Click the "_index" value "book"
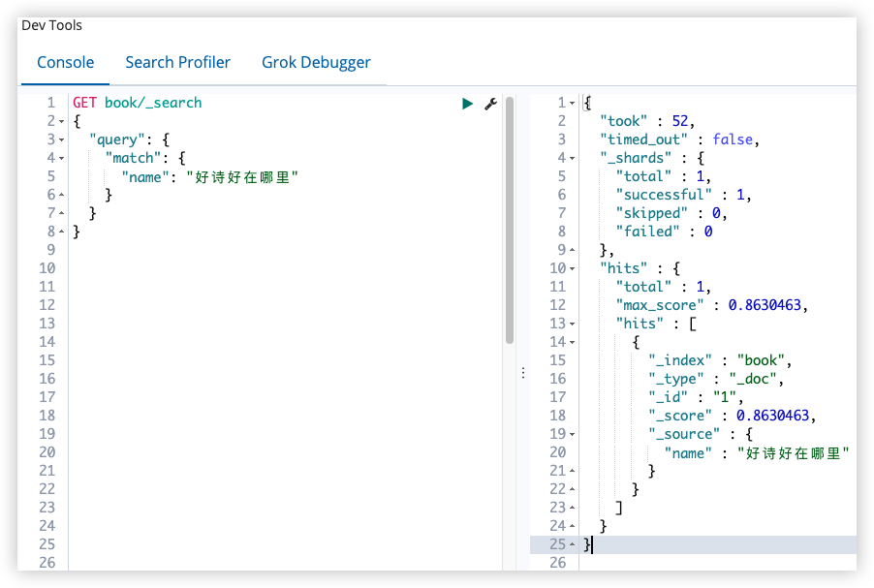 761,360
